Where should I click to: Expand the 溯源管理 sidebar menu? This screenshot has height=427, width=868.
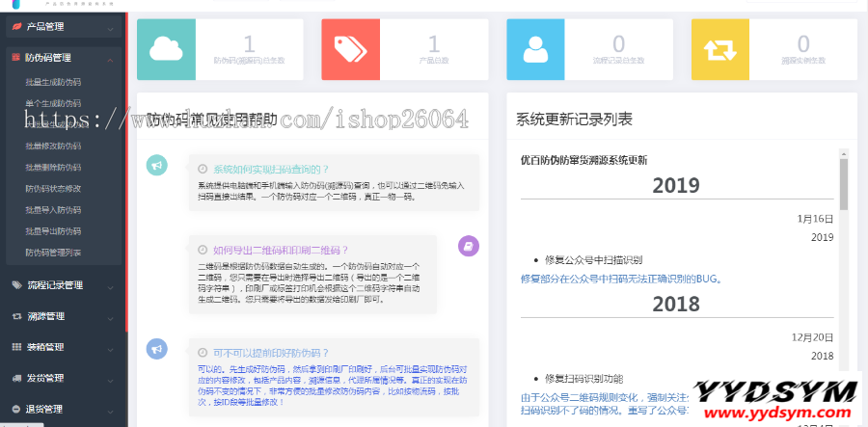[x=63, y=316]
